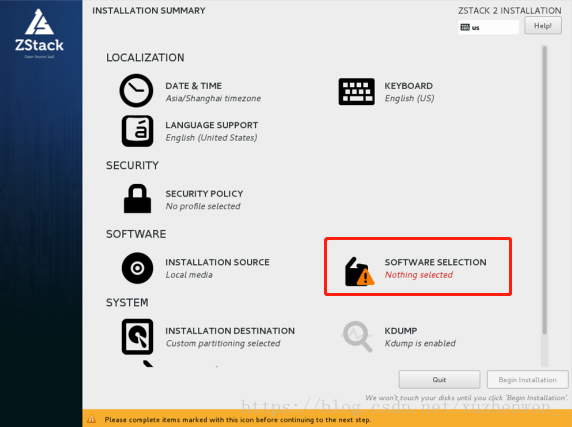
Task: Click 'Custom partitioning selected' status text
Action: pos(223,343)
